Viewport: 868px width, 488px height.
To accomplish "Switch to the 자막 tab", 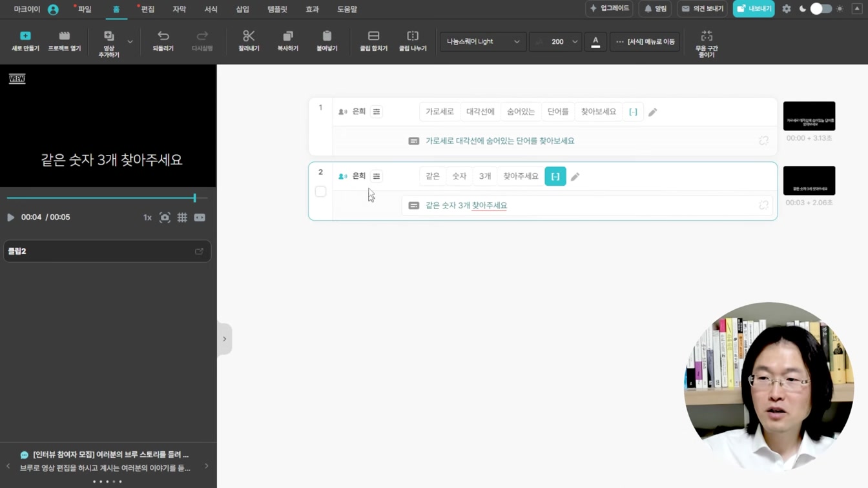I will point(180,9).
